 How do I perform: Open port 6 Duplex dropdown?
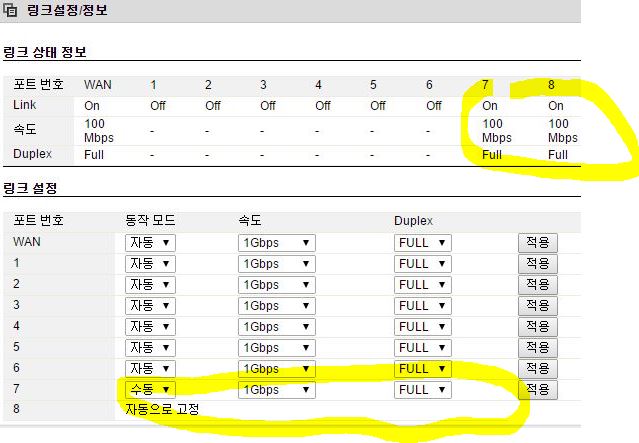coord(422,369)
